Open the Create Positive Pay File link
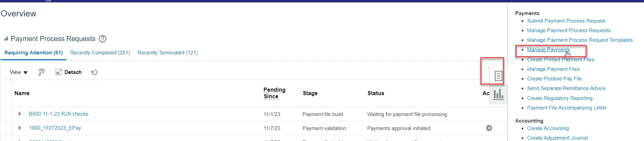 click(554, 79)
